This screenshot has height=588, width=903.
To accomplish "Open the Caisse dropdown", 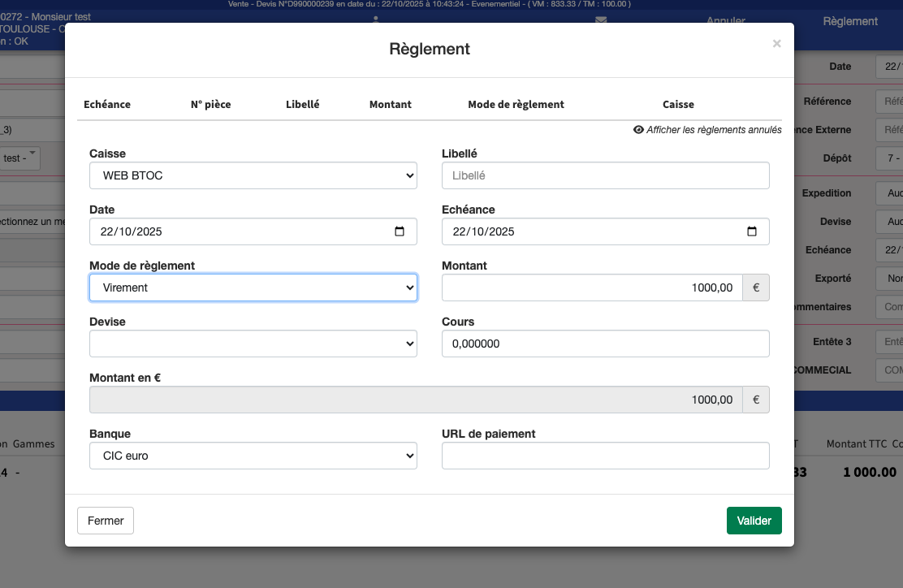I will point(253,175).
